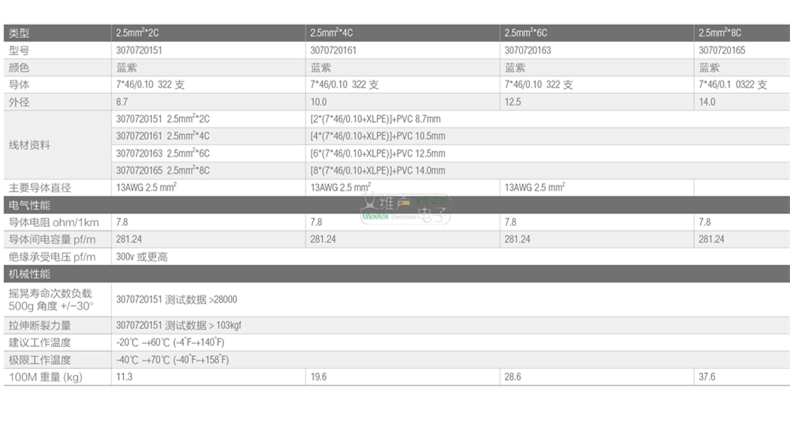The image size is (790, 423).
Task: Click the 拉伸断裂力量 row label
Action: pyautogui.click(x=40, y=325)
